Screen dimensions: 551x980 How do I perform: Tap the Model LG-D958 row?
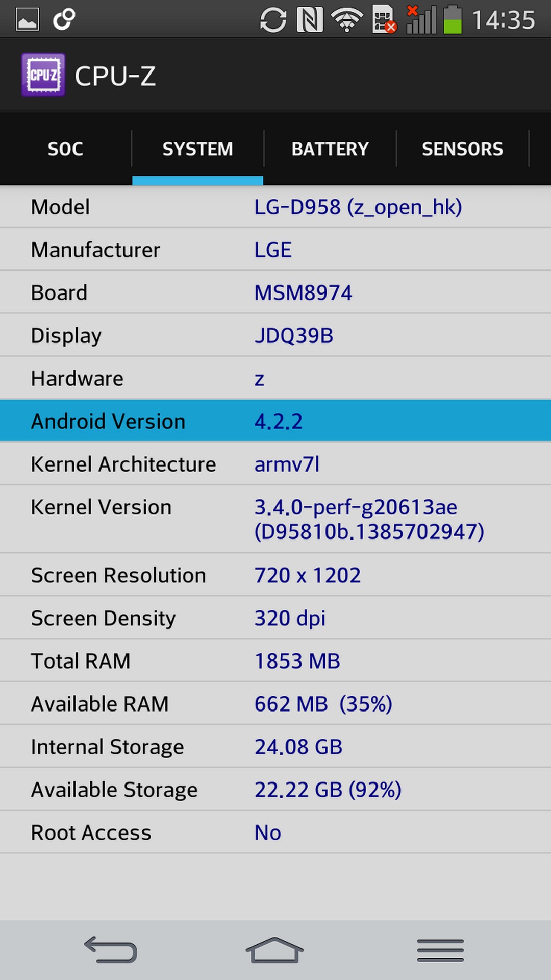coord(275,207)
